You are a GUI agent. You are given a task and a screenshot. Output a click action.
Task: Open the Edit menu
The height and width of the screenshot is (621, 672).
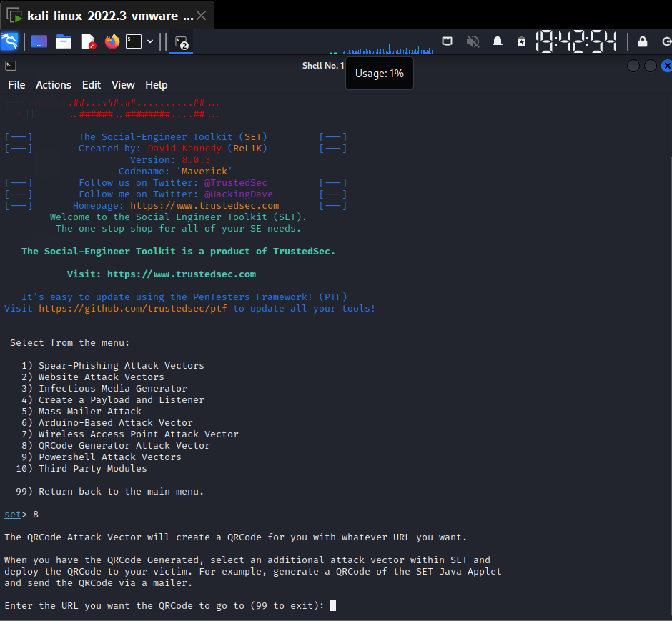[x=92, y=85]
